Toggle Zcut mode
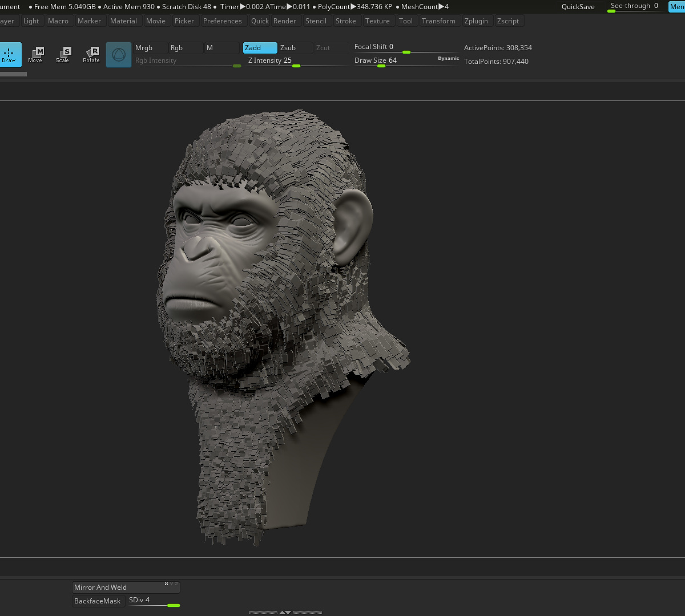685x616 pixels. [x=331, y=48]
